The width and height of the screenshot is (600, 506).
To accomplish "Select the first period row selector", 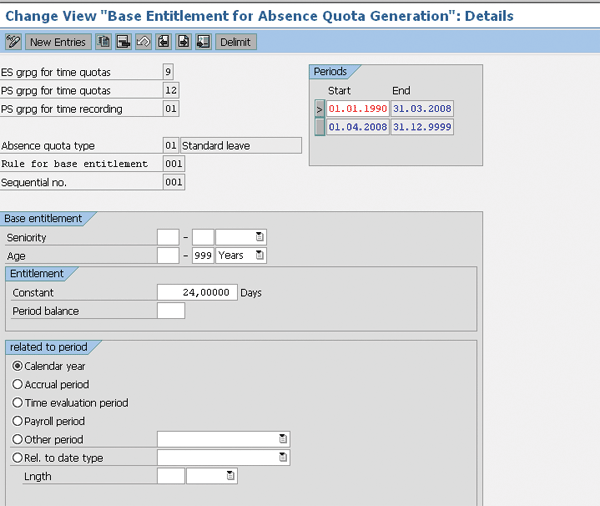I will coord(319,108).
